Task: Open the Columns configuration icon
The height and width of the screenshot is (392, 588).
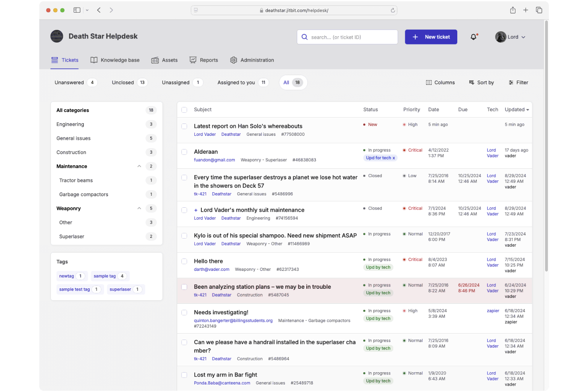Action: pyautogui.click(x=429, y=82)
